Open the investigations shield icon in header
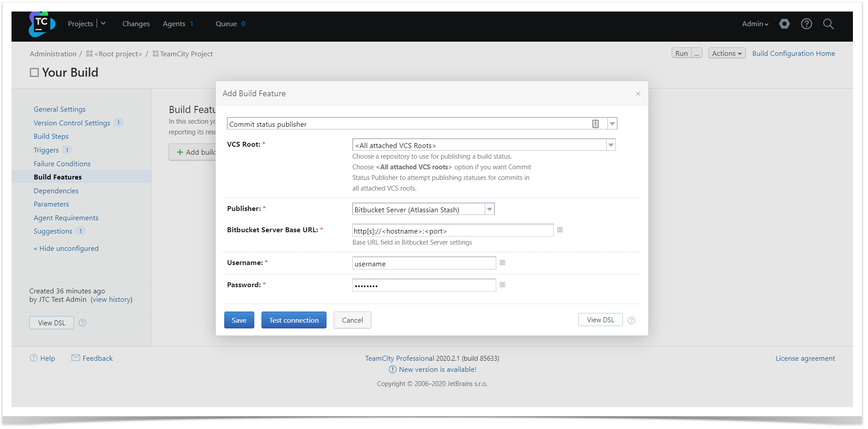Image resolution: width=868 pixels, height=429 pixels. [x=784, y=24]
